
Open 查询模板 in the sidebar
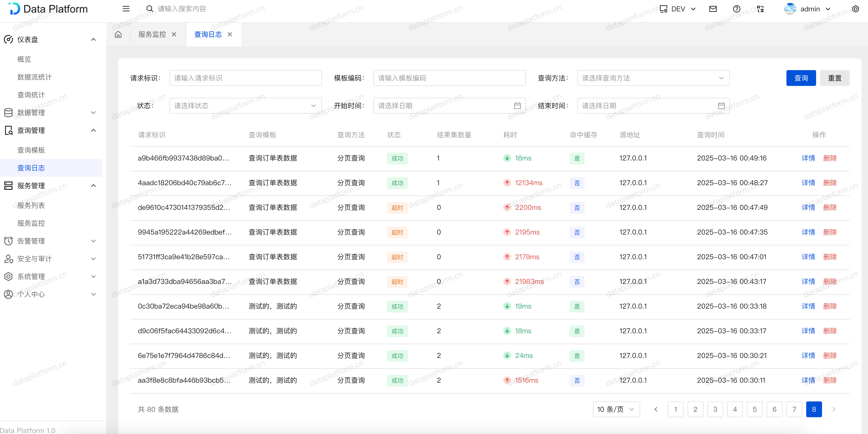(31, 150)
